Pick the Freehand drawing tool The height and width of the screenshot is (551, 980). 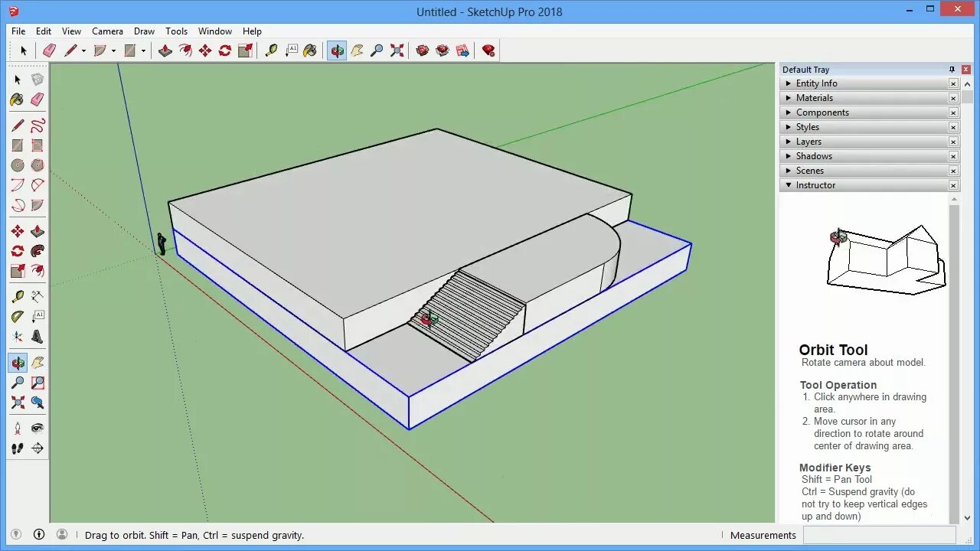point(38,125)
